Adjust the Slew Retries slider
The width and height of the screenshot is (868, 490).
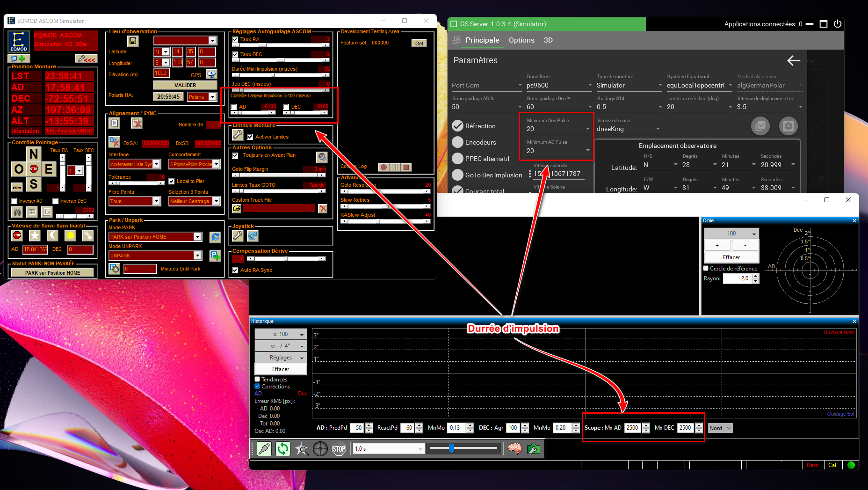[385, 206]
